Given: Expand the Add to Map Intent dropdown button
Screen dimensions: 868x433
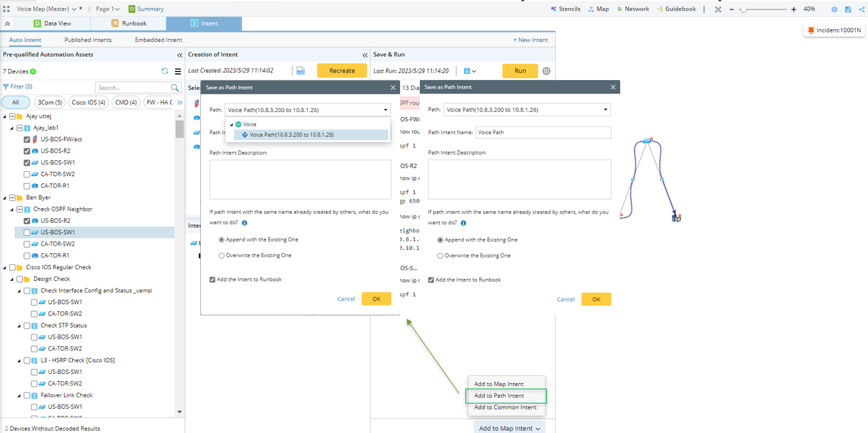Looking at the screenshot, I should pos(538,429).
